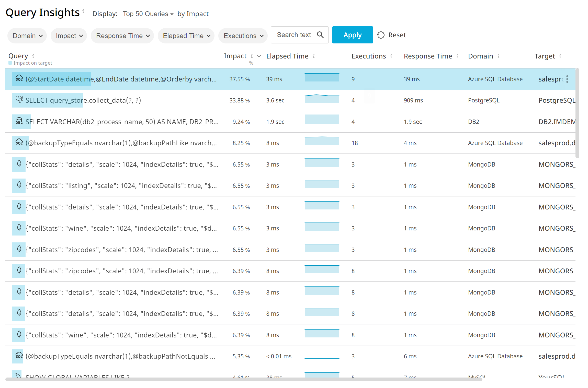Viewport: 588px width, 388px height.
Task: Focus the Search text input field
Action: [294, 35]
